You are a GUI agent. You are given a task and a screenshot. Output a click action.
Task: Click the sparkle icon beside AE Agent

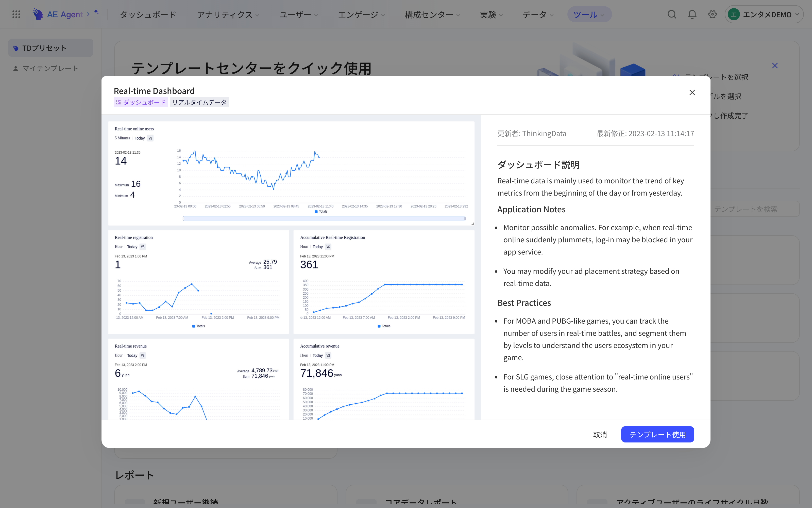pyautogui.click(x=96, y=12)
